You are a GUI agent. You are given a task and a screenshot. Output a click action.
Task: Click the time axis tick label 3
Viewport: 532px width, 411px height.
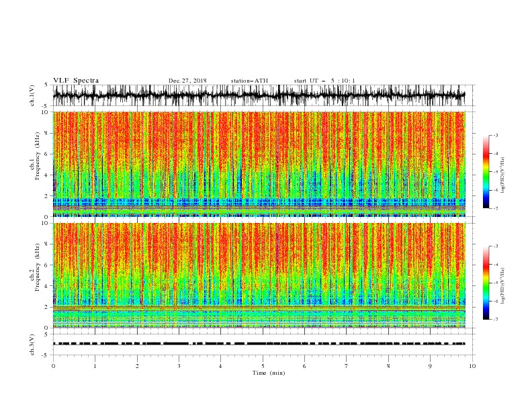pyautogui.click(x=179, y=366)
